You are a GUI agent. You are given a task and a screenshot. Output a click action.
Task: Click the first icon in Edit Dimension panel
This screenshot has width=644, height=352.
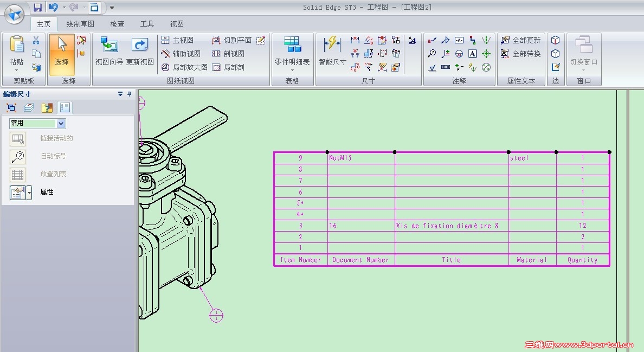11,107
